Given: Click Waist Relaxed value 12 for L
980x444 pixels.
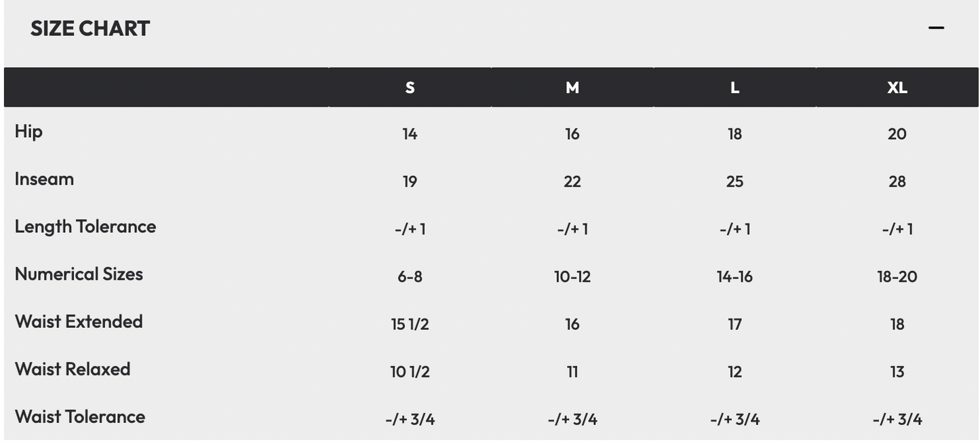Looking at the screenshot, I should click(734, 371).
